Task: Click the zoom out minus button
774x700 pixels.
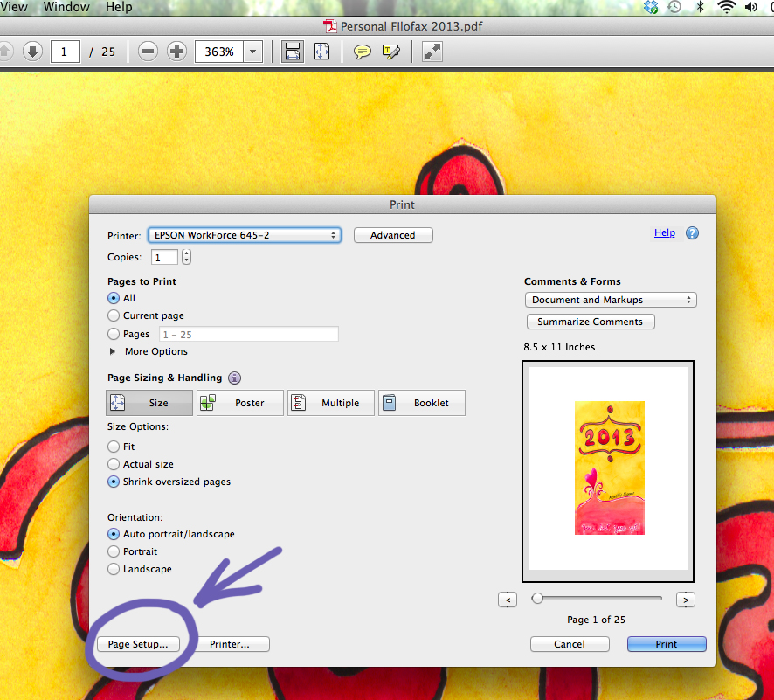Action: pos(149,52)
